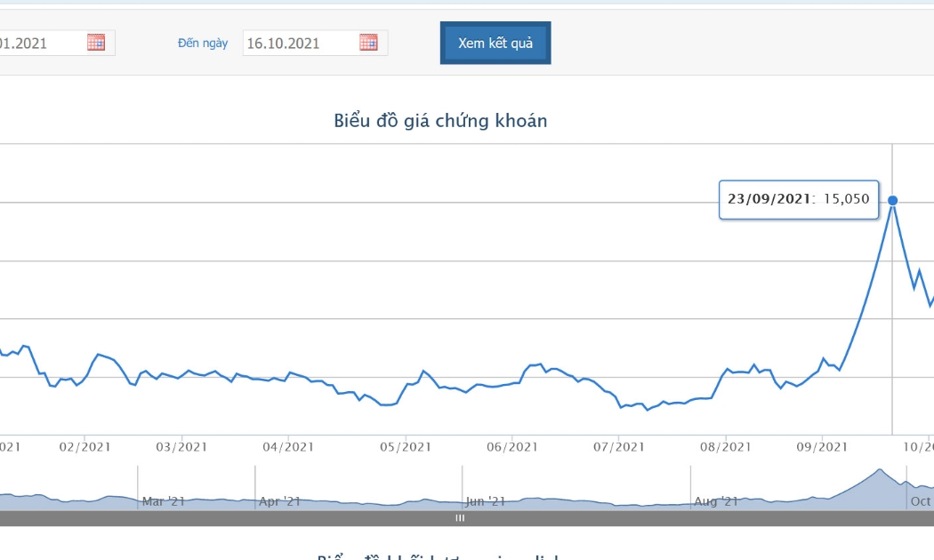
Task: Click Jun '21 in the range navigator
Action: point(486,501)
